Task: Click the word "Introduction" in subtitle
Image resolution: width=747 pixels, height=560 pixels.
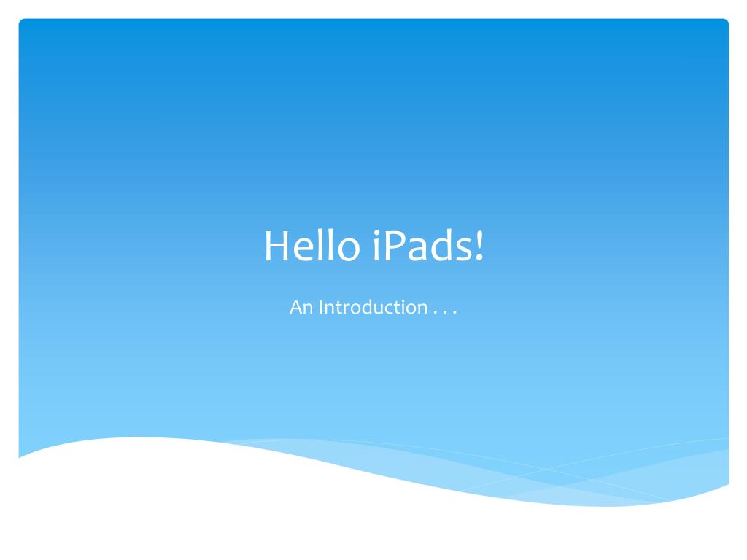Action: point(373,307)
